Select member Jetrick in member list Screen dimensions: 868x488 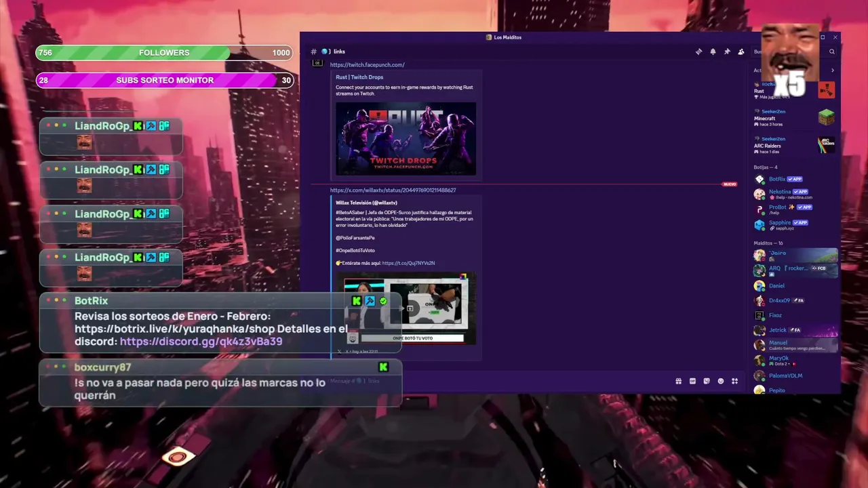point(795,330)
